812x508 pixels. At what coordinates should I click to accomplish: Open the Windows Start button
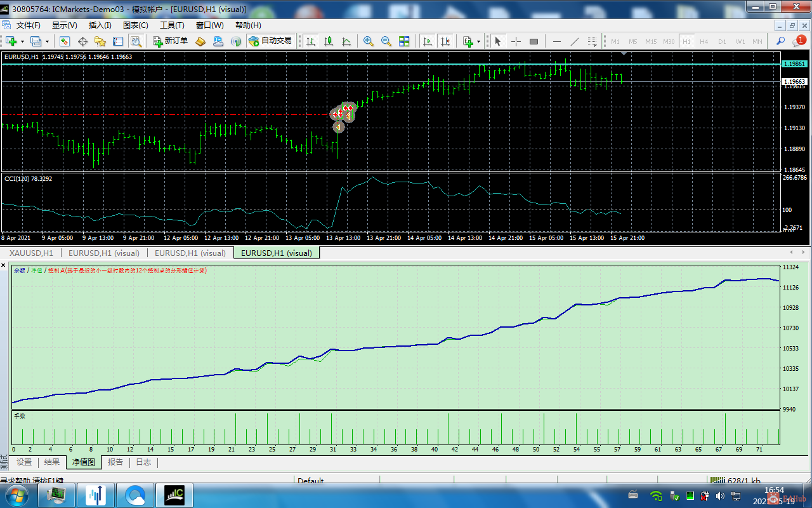click(x=17, y=495)
